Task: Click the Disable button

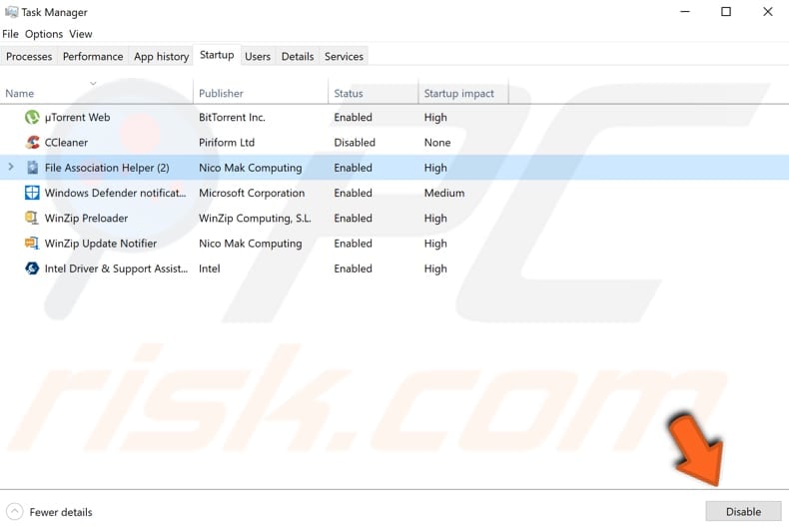Action: coord(743,511)
